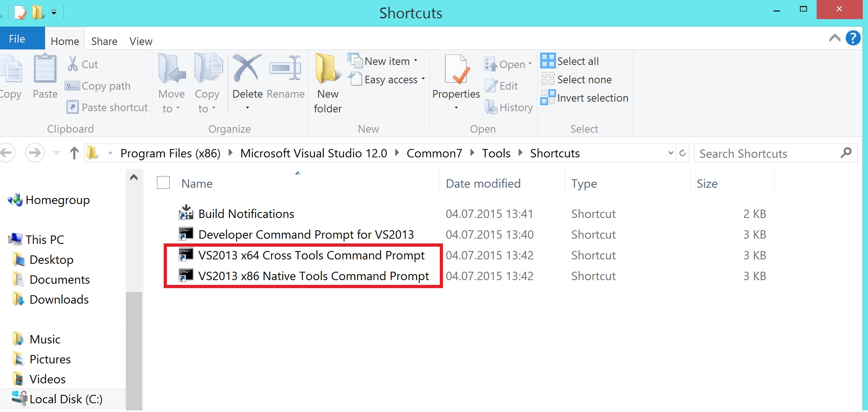This screenshot has height=412, width=868.
Task: Click the Tools breadcrumb in address bar
Action: [x=496, y=153]
